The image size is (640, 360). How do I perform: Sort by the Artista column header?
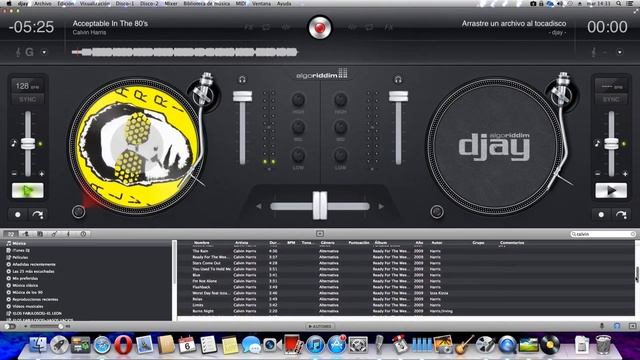(241, 243)
